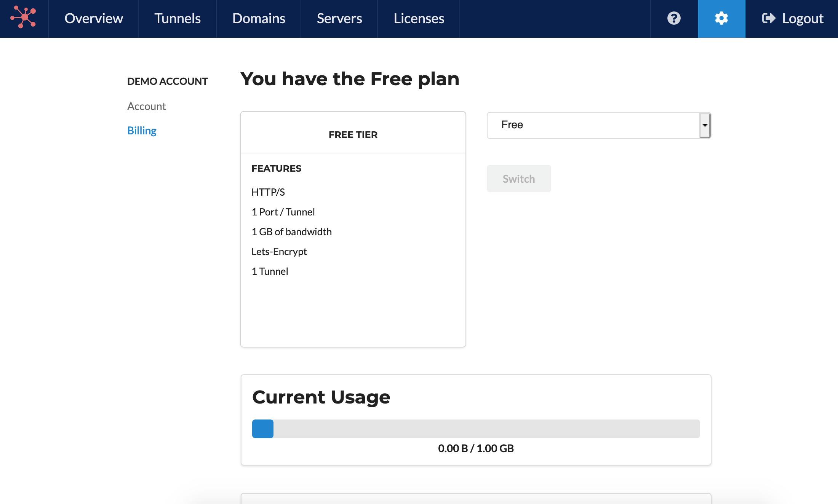Click the 0.00 B / 1.00 GB usage label
The width and height of the screenshot is (838, 504).
click(476, 448)
